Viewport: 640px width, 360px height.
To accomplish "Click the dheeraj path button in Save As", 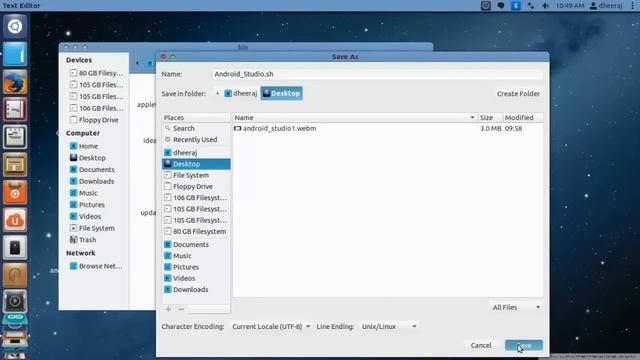I will click(x=241, y=93).
